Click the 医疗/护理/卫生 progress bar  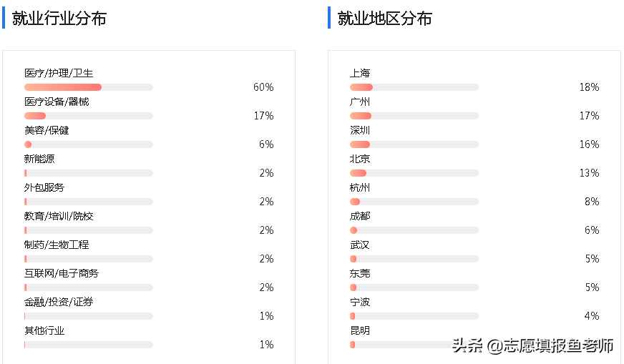(x=89, y=87)
